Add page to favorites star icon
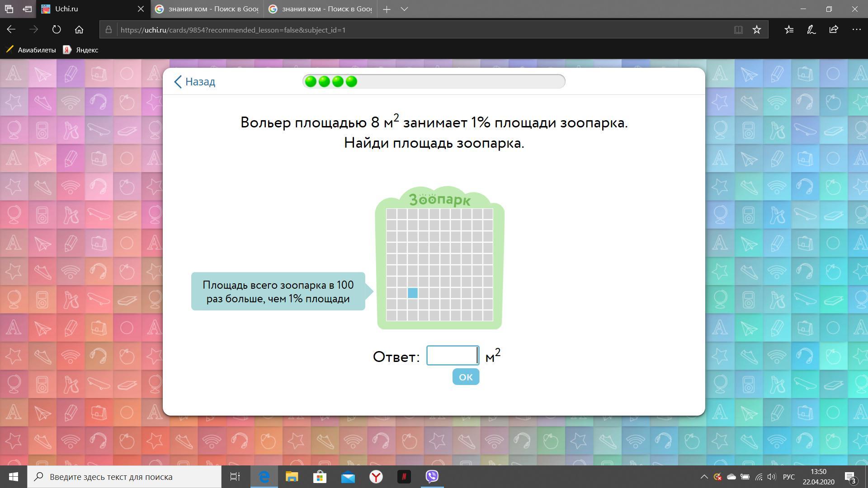Image resolution: width=868 pixels, height=488 pixels. pos(757,30)
